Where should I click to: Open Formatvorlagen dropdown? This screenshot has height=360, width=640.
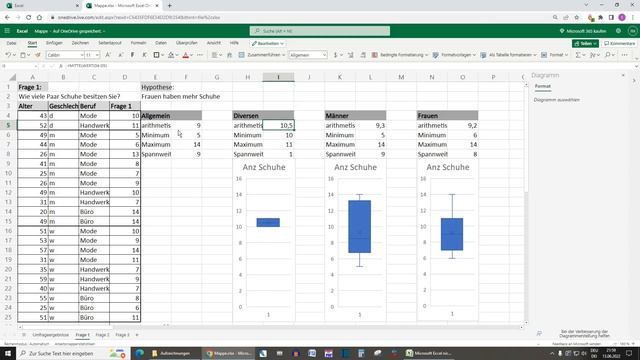[x=454, y=55]
